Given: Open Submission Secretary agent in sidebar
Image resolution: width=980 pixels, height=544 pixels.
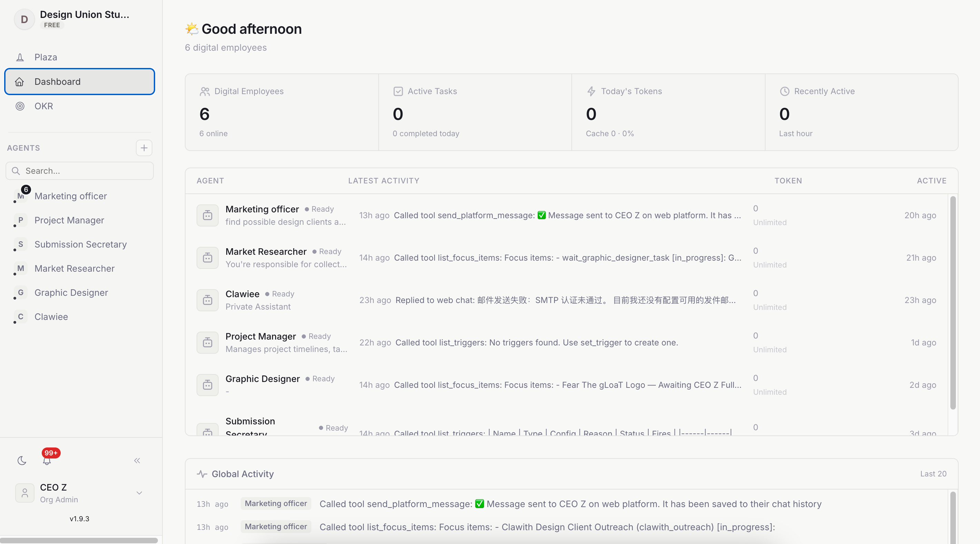Looking at the screenshot, I should pos(80,244).
